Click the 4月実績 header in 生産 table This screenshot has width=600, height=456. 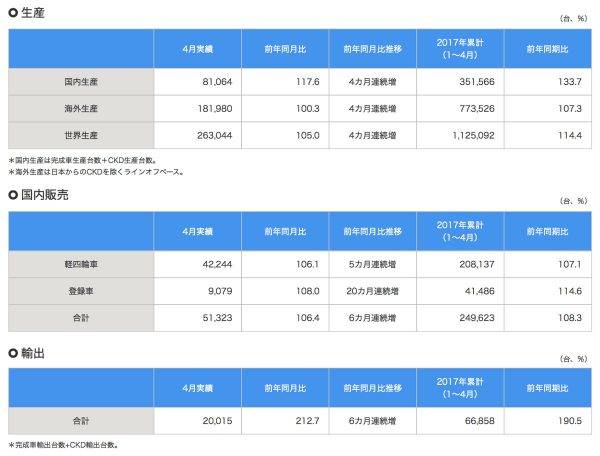click(197, 49)
